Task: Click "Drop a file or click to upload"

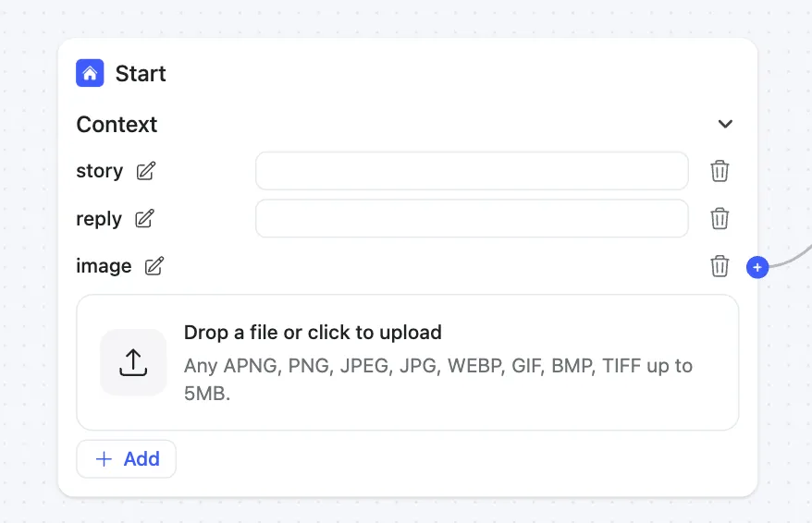Action: [313, 333]
